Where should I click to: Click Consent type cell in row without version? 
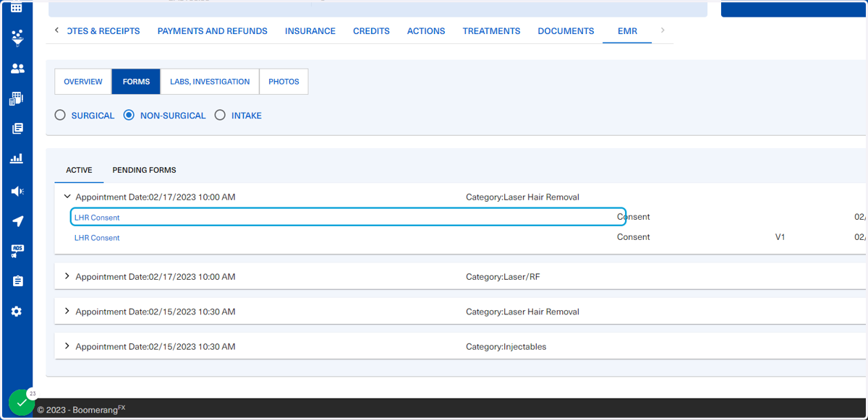click(x=634, y=217)
